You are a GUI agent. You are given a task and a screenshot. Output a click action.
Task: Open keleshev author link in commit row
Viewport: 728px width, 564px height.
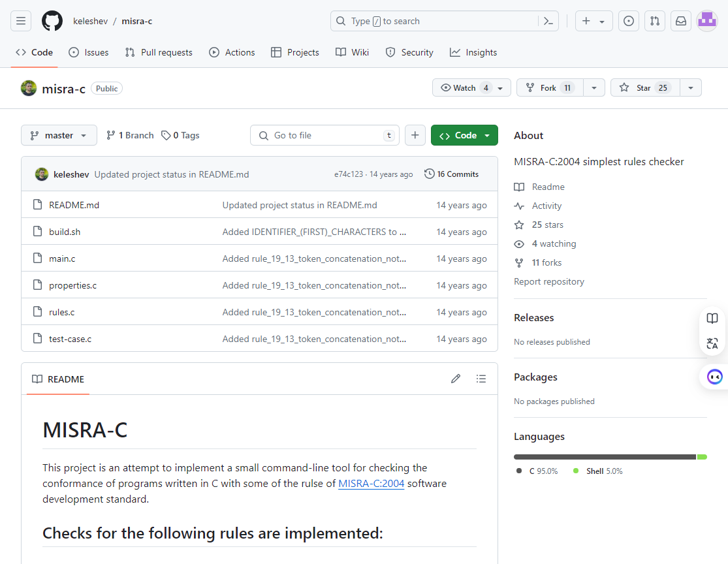point(71,174)
